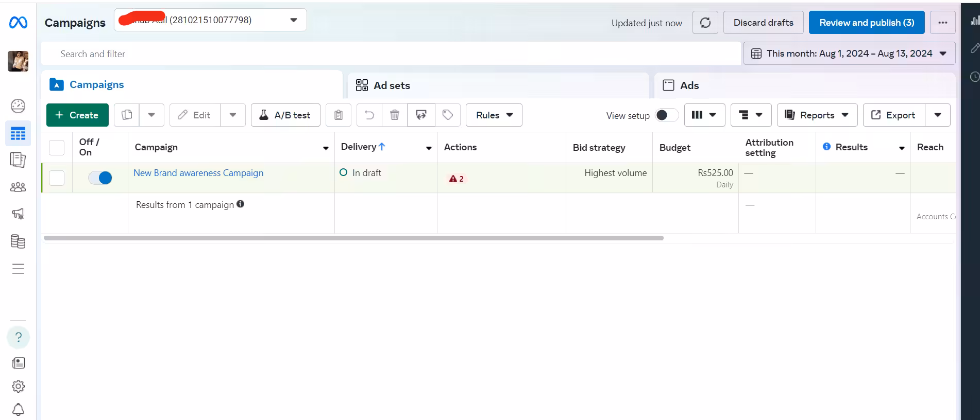This screenshot has width=980, height=420.
Task: Click the info icon next to Results header
Action: (826, 147)
